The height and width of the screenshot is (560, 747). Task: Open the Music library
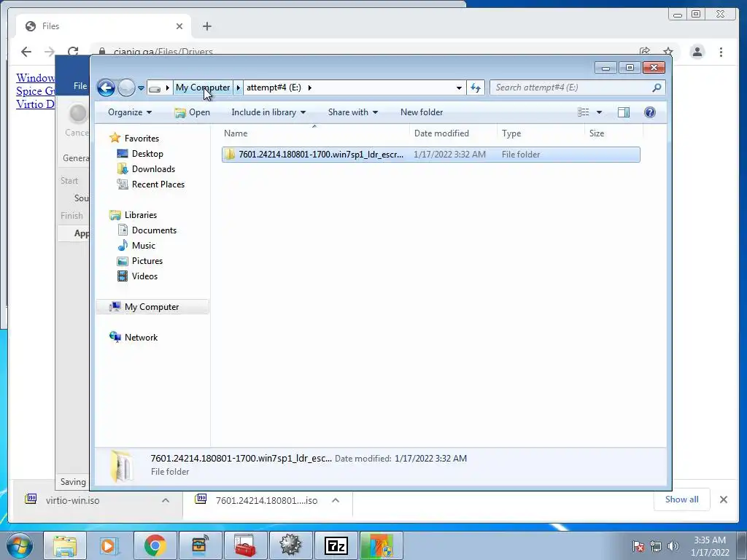[x=136, y=246]
